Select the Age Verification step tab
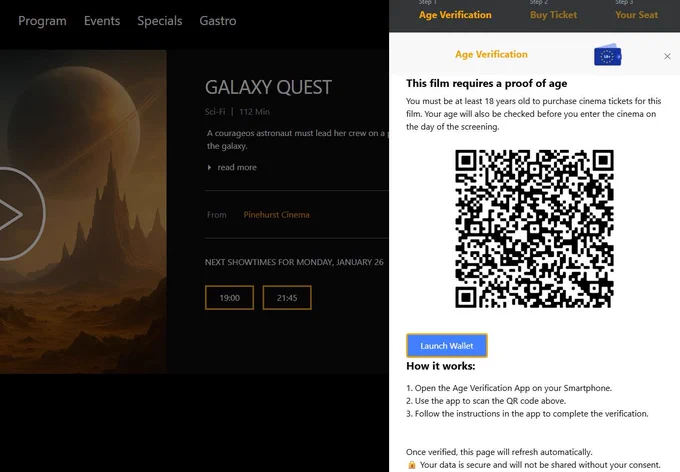This screenshot has width=680, height=472. tap(455, 15)
